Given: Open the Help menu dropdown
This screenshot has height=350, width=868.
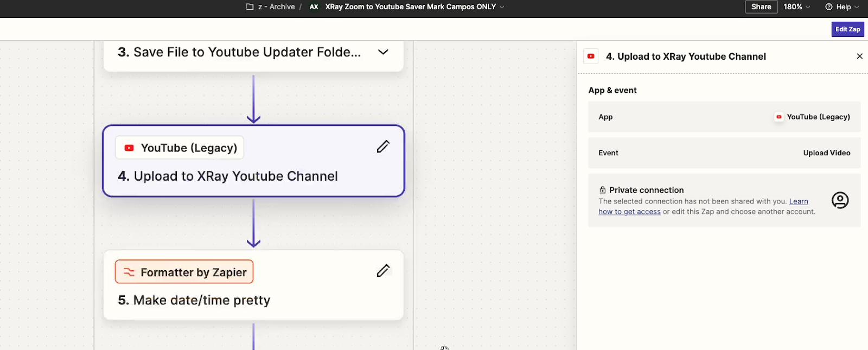Looking at the screenshot, I should click(842, 7).
